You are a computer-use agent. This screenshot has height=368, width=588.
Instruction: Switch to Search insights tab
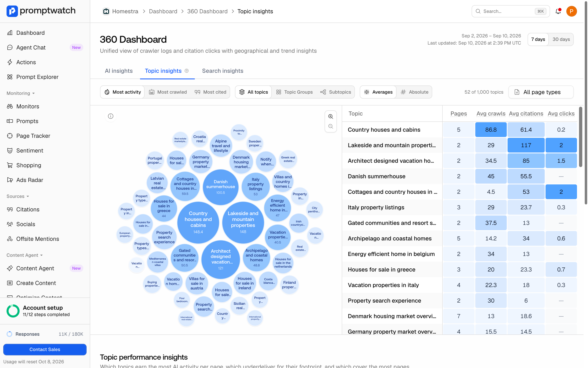pos(223,71)
